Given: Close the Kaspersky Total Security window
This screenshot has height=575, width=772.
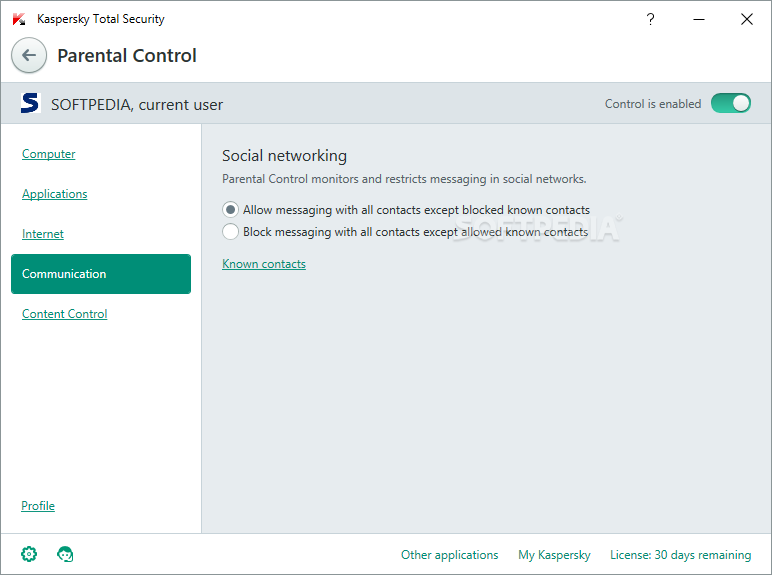Looking at the screenshot, I should pyautogui.click(x=747, y=19).
